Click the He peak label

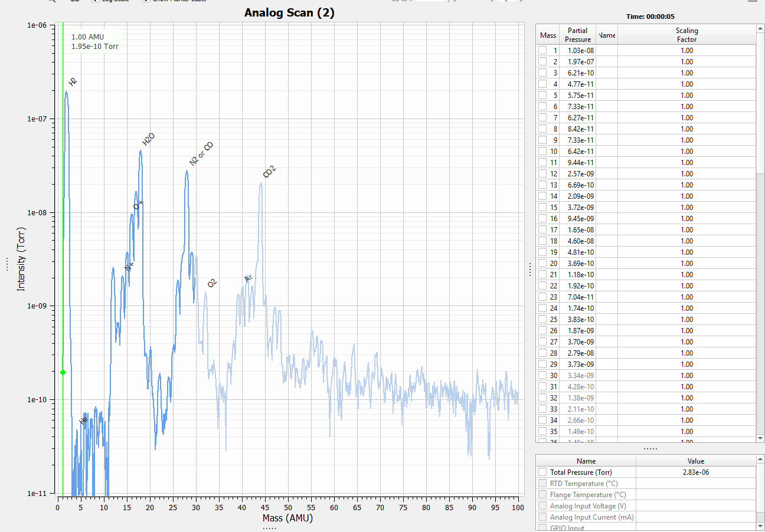(83, 421)
